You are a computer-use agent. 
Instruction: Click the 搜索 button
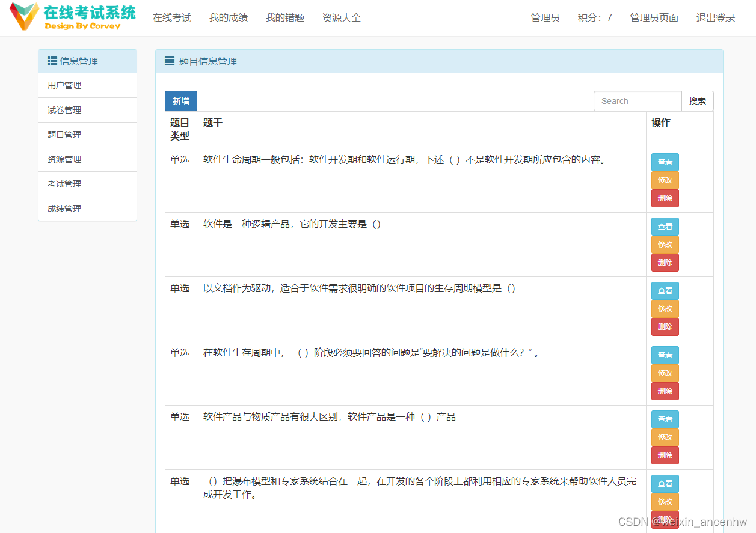click(697, 101)
